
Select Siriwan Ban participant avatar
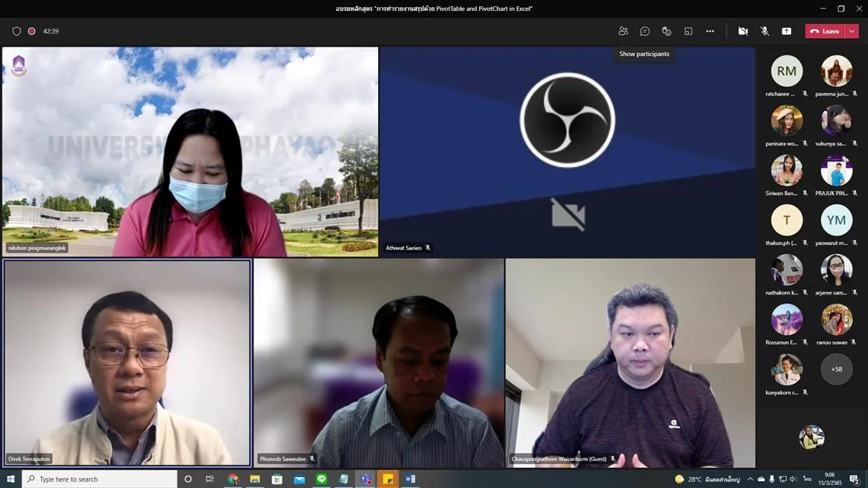(786, 170)
